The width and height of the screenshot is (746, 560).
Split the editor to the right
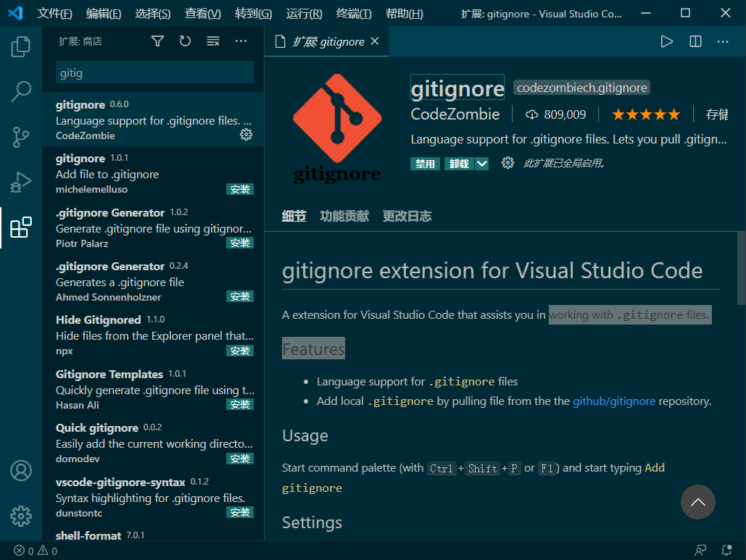click(x=695, y=42)
